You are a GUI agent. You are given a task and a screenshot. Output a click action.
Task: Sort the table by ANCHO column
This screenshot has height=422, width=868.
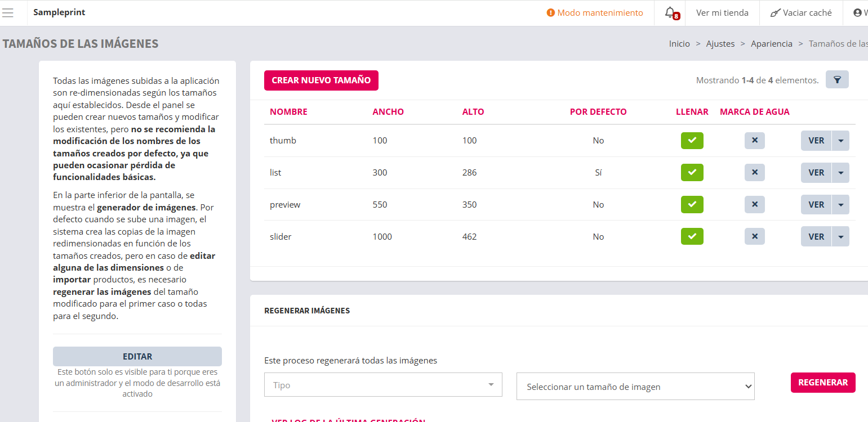click(388, 112)
